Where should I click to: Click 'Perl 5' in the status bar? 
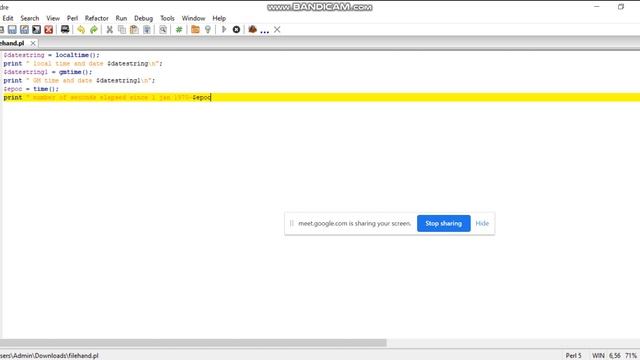(573, 356)
